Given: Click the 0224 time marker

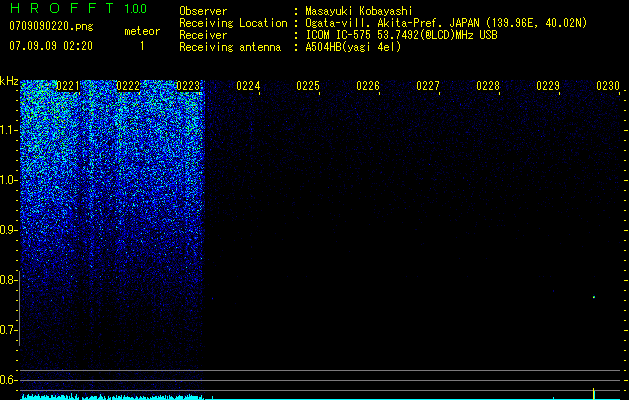Looking at the screenshot, I should point(248,86).
